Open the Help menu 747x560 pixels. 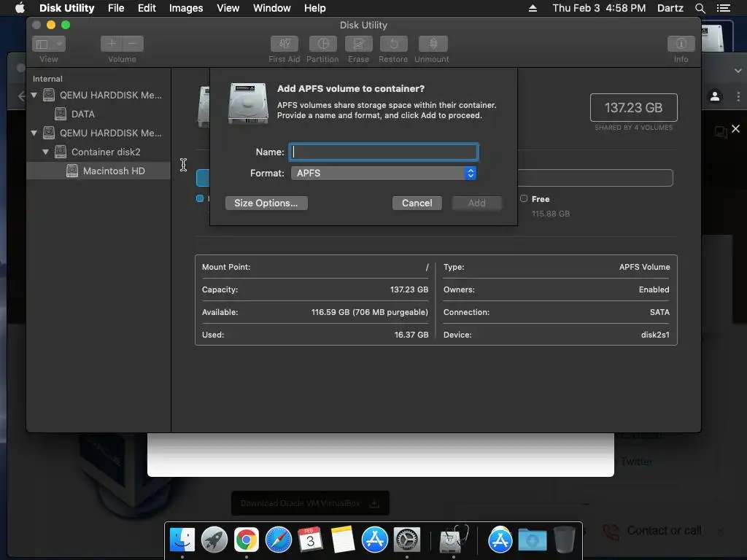click(x=315, y=8)
